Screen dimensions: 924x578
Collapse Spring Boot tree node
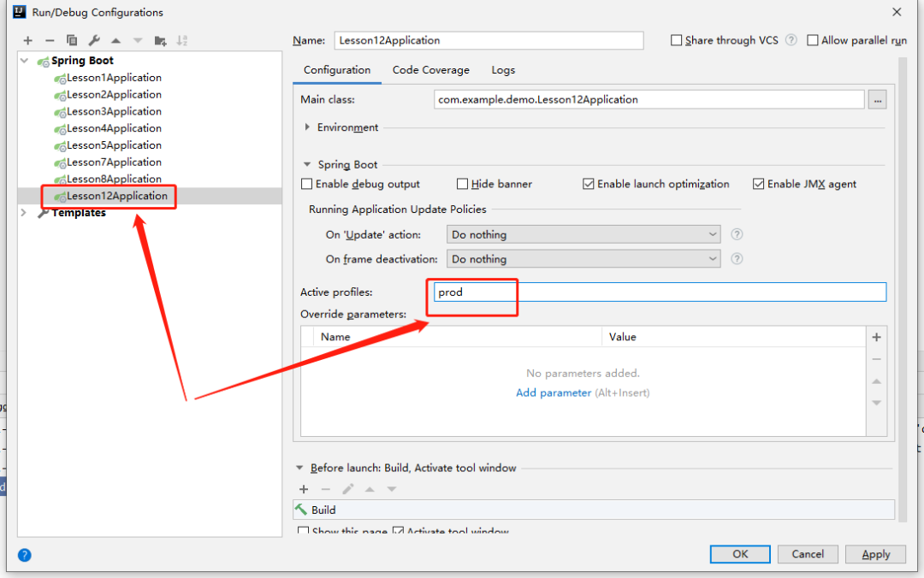[24, 60]
